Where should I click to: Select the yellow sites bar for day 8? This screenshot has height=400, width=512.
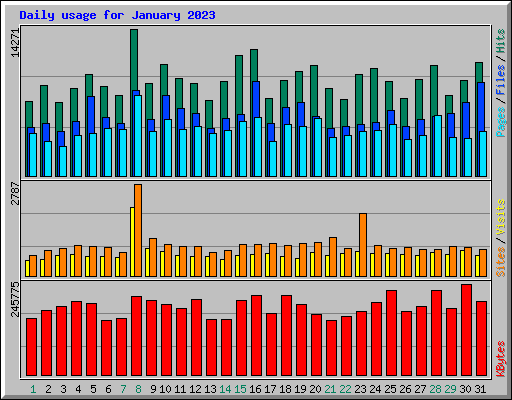[132, 242]
